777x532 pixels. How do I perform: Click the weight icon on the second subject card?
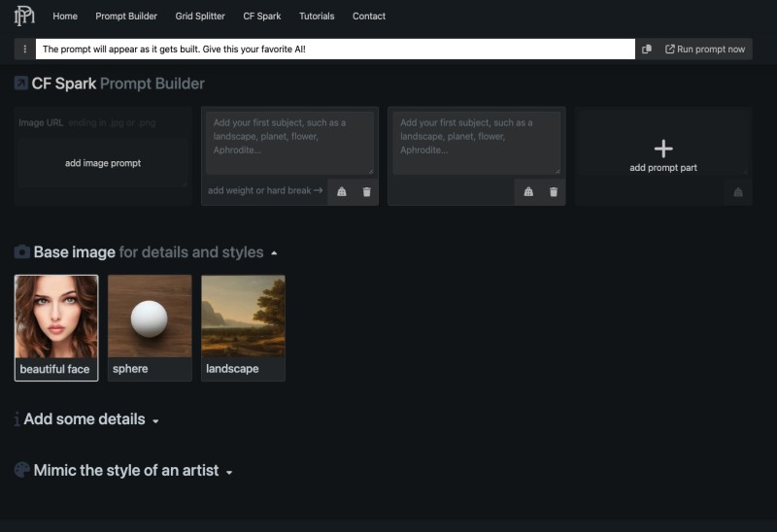(x=528, y=191)
